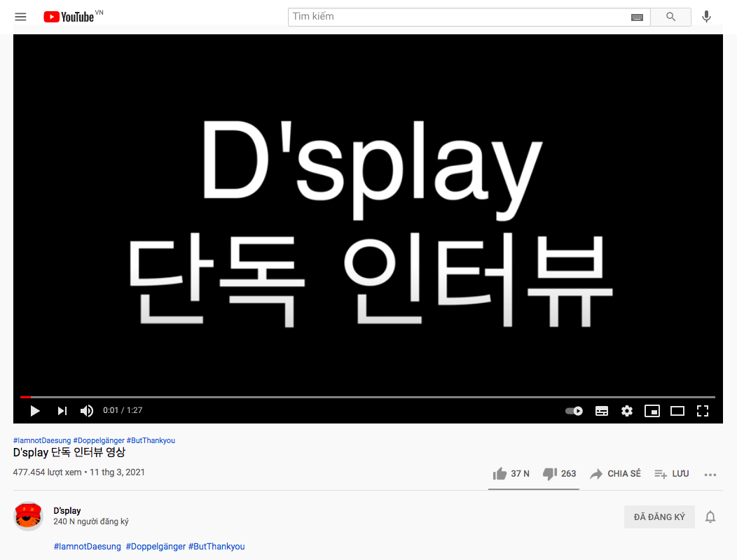Screen dimensions: 737x560
Task: Toggle the autoplay switch
Action: tap(574, 411)
